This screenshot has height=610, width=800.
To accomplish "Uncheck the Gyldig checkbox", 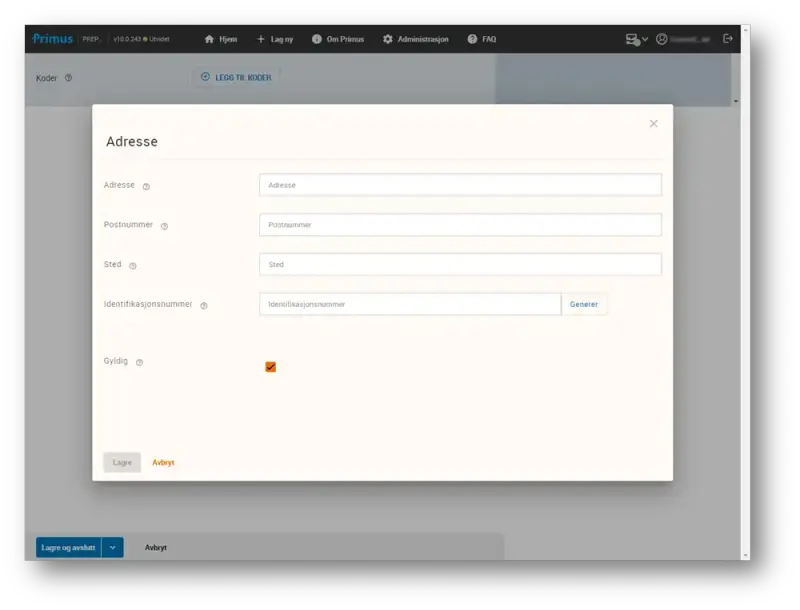I will point(270,367).
